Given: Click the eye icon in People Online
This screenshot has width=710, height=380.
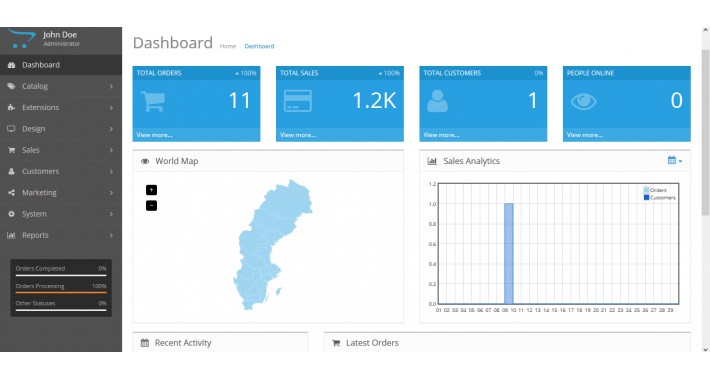Looking at the screenshot, I should [x=583, y=101].
